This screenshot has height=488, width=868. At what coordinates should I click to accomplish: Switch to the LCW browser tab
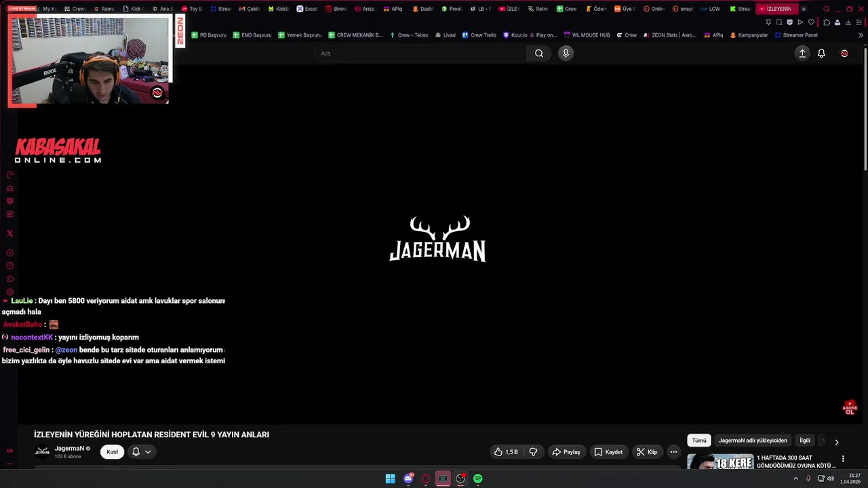(711, 9)
